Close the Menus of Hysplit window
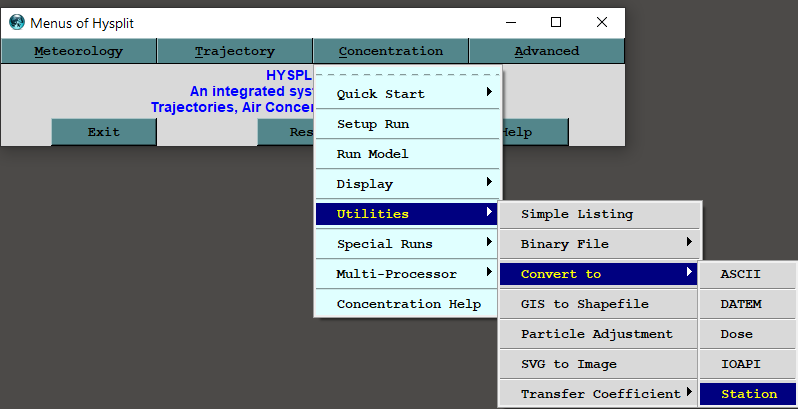Image resolution: width=798 pixels, height=409 pixels. (x=602, y=22)
